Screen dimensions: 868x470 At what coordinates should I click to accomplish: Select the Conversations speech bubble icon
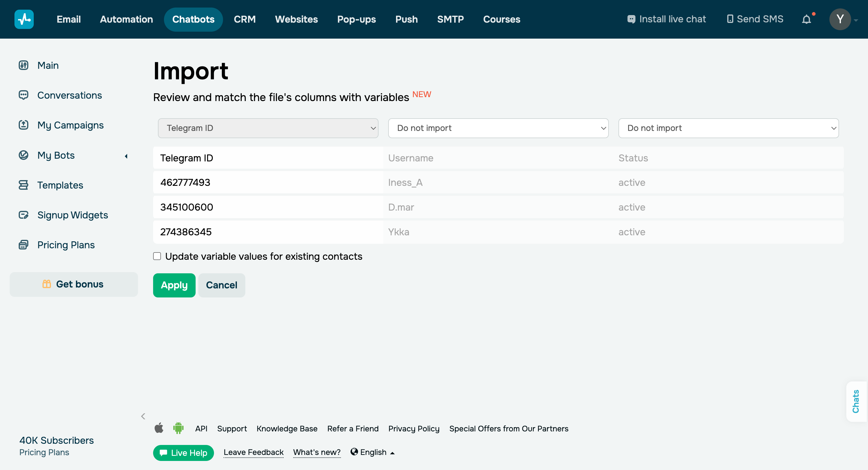(x=23, y=95)
